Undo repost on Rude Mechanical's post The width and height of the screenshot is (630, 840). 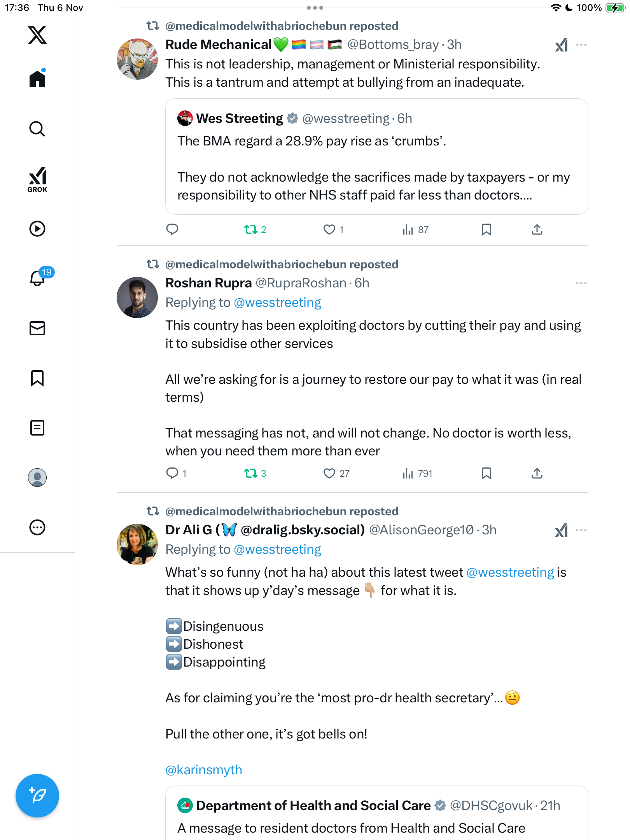(251, 230)
